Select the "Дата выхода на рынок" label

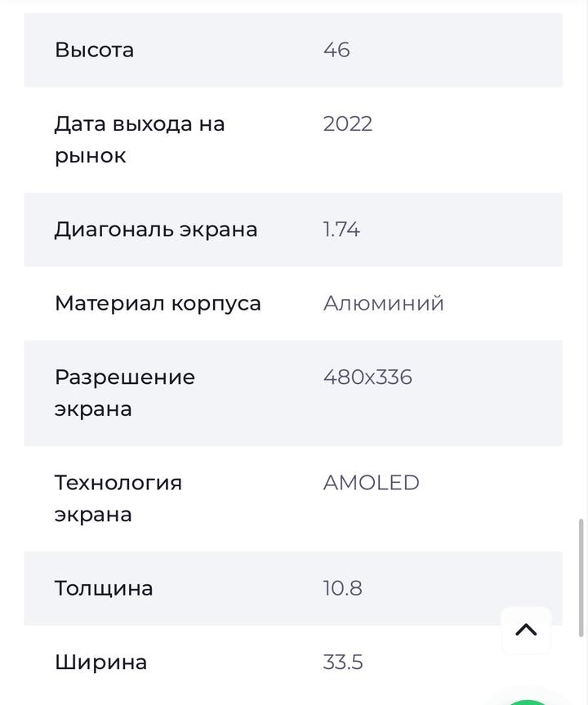tap(139, 140)
